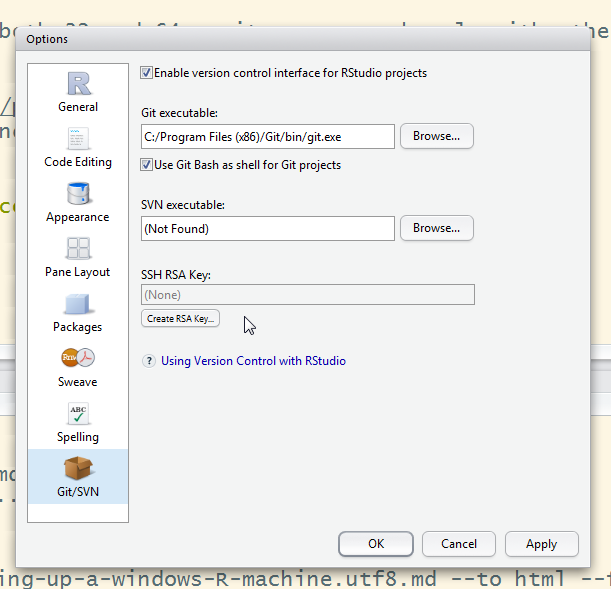Open Using Version Control with RStudio link
Screen dimensions: 611x589
[253, 361]
